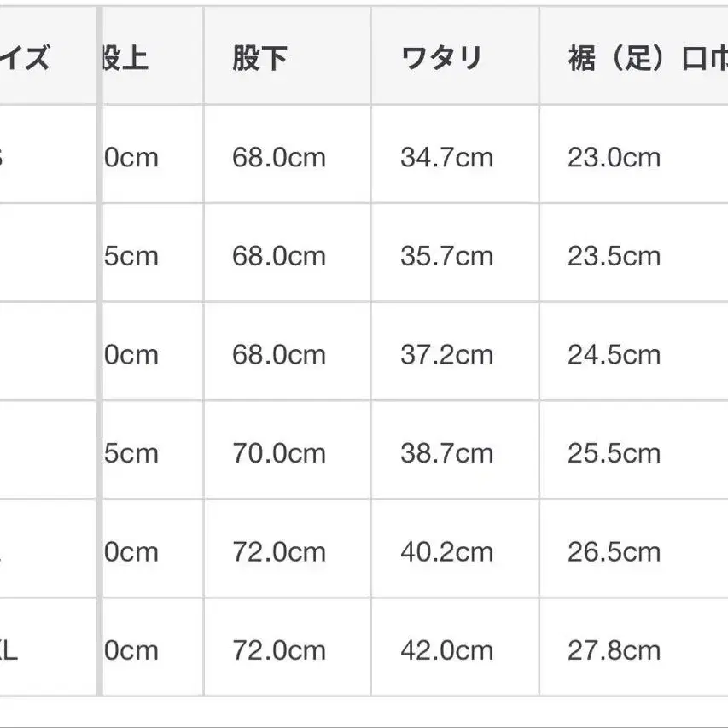Click 68.0cm in the 34.7cm row
This screenshot has width=728, height=728.
tap(279, 158)
